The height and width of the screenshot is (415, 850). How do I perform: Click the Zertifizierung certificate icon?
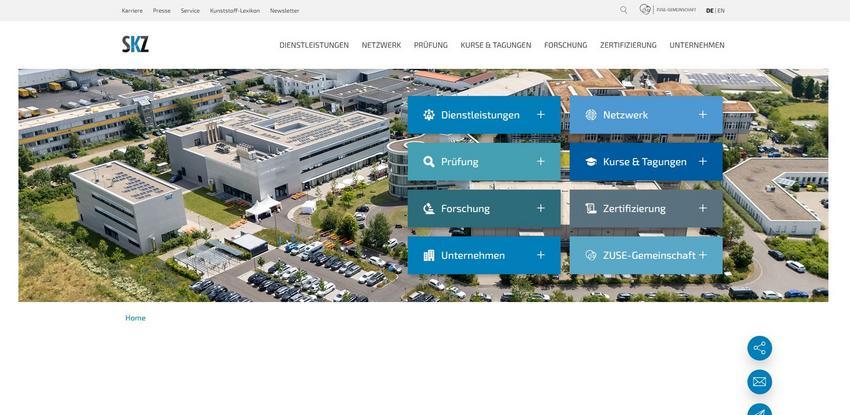[591, 209]
